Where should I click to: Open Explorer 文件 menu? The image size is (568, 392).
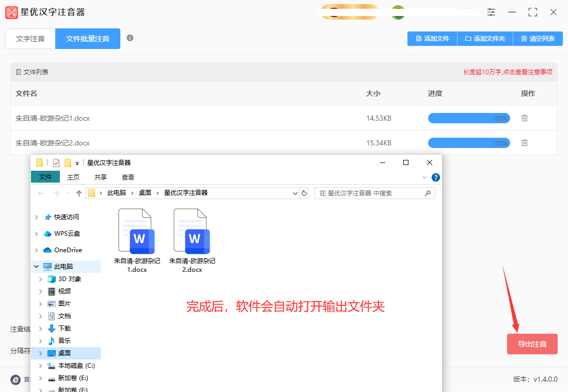coord(45,177)
